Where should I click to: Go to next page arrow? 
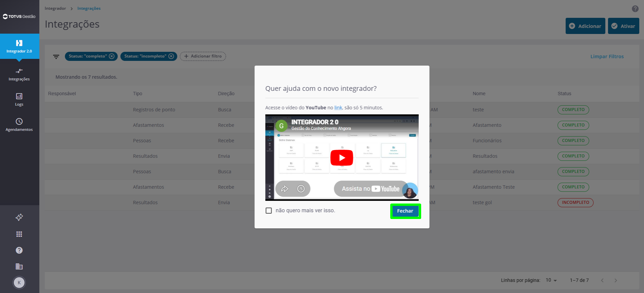(616, 280)
